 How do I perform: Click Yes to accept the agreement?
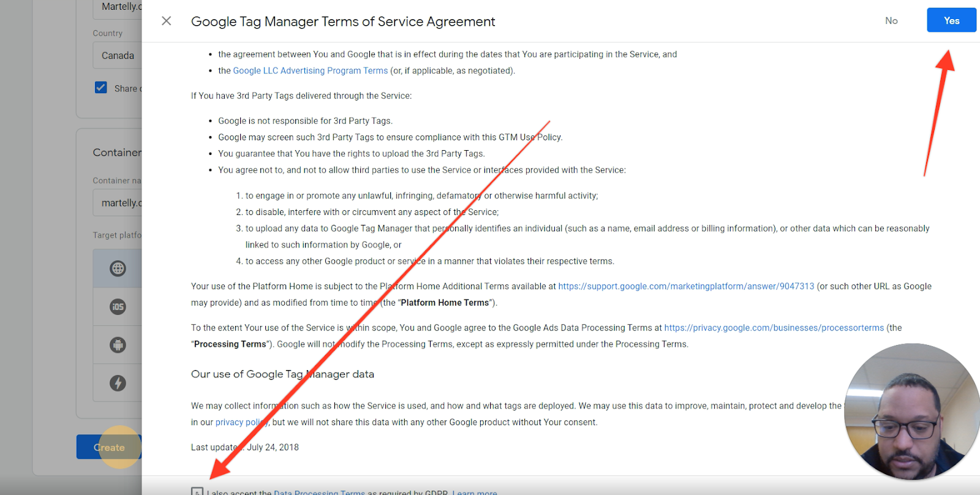click(x=951, y=20)
